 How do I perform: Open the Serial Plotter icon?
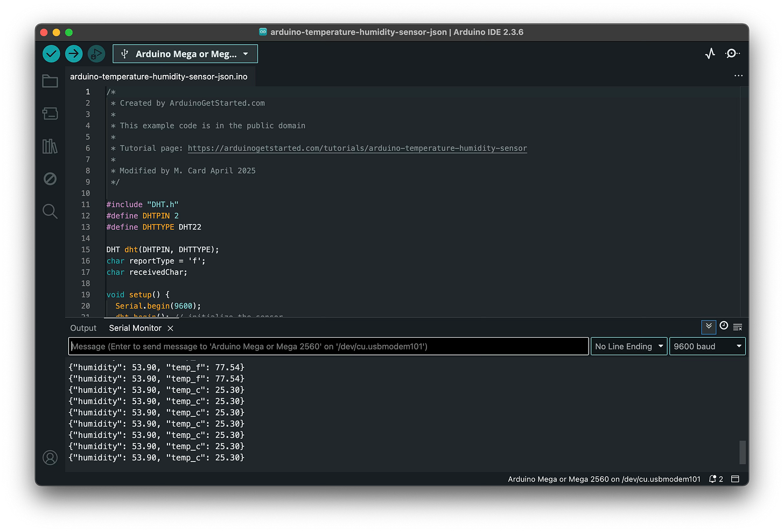point(710,53)
